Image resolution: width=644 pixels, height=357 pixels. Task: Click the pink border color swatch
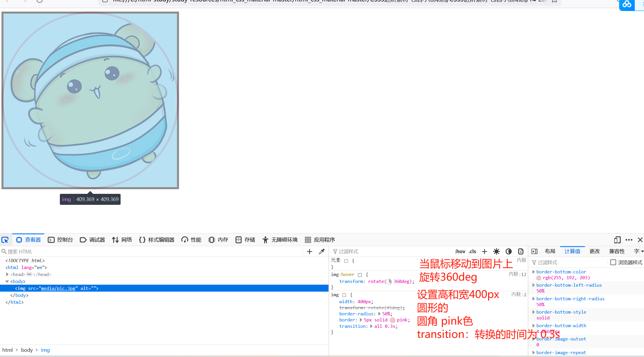coord(392,320)
